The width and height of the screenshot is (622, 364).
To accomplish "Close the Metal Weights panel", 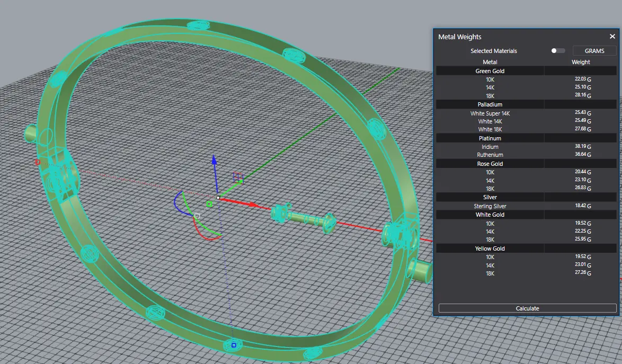I will (612, 37).
